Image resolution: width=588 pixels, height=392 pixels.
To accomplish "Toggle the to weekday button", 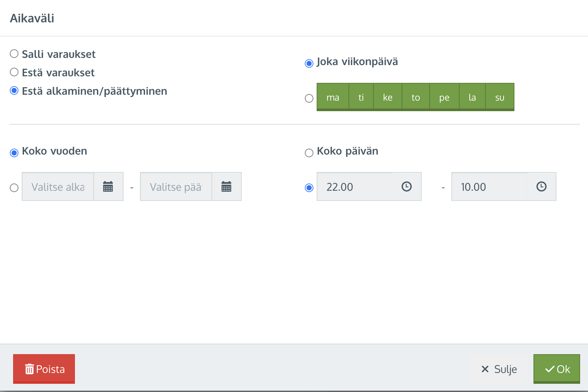I will [416, 97].
